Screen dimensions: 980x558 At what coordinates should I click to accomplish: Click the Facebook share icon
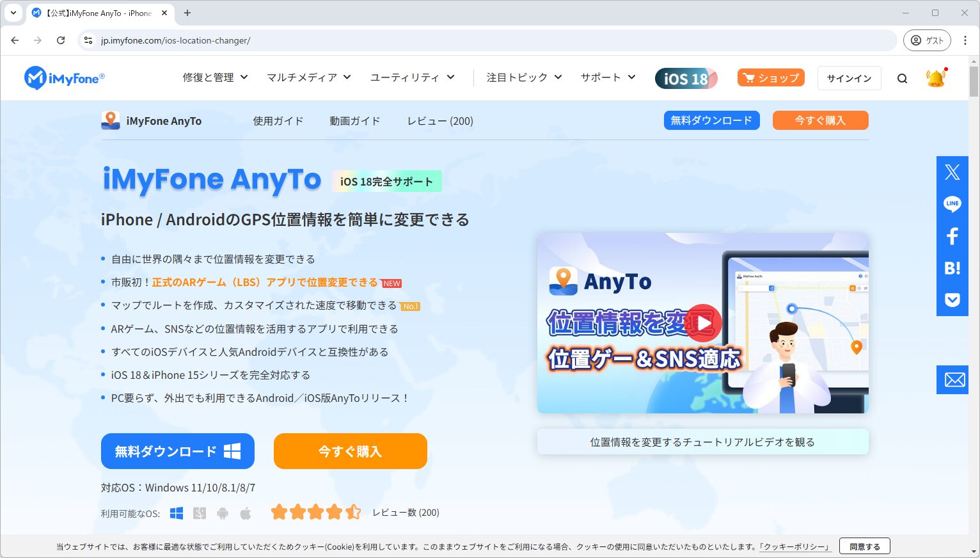[952, 235]
